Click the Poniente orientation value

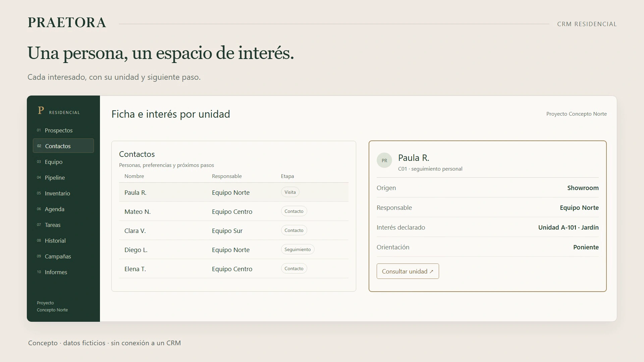pyautogui.click(x=586, y=247)
